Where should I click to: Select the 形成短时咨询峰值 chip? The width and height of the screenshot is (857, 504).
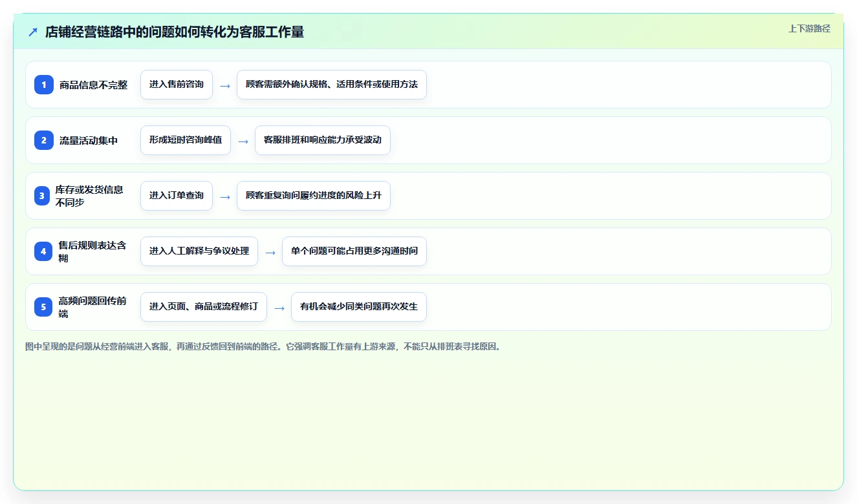186,140
